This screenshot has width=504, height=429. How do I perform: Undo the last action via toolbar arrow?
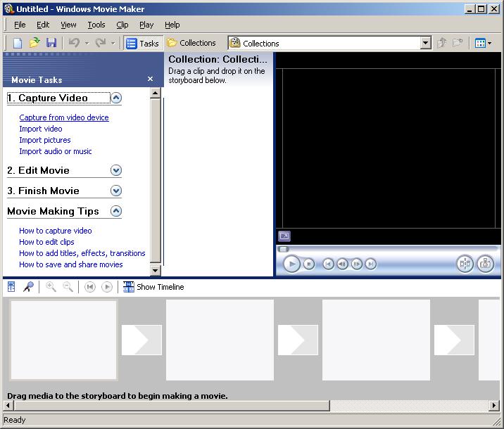74,43
